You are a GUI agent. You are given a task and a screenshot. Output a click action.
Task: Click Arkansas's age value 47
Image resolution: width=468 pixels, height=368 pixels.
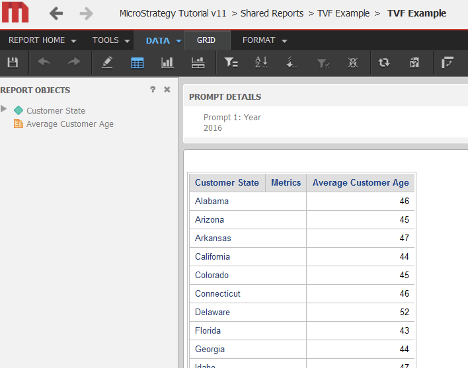(x=404, y=238)
